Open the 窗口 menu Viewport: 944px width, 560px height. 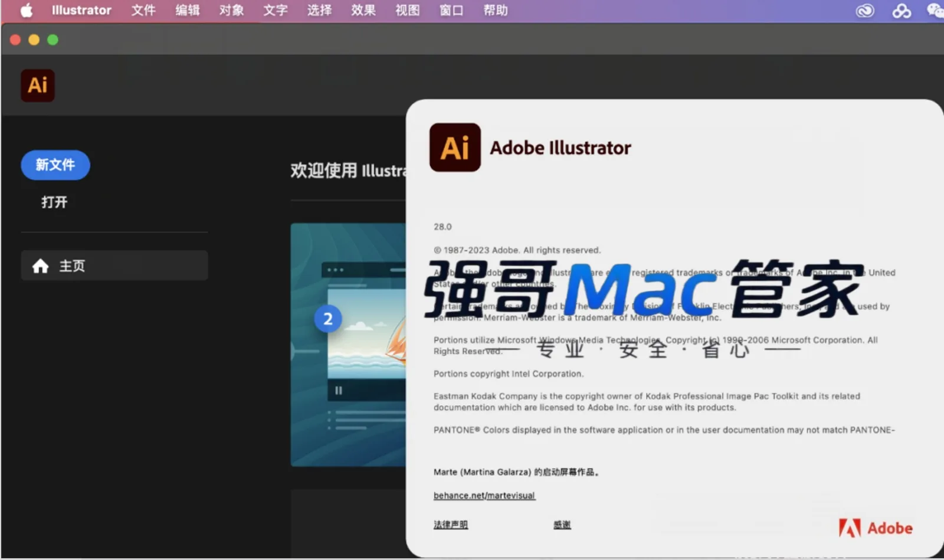[451, 11]
